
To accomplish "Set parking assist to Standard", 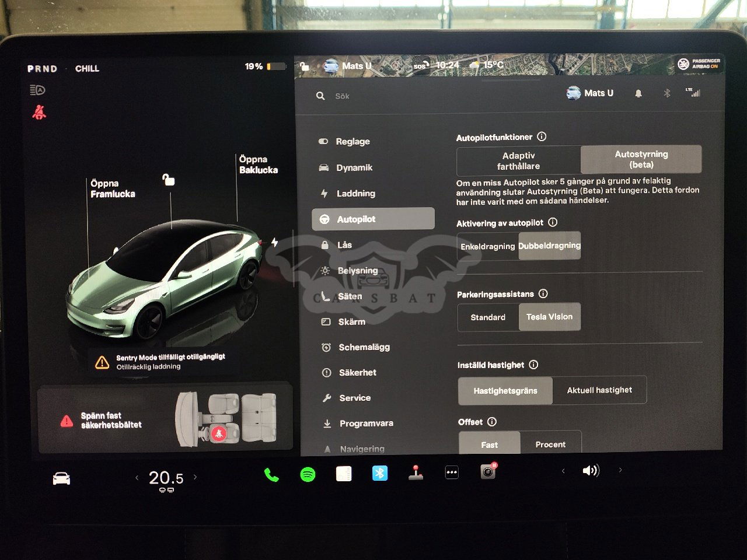I will (x=488, y=317).
